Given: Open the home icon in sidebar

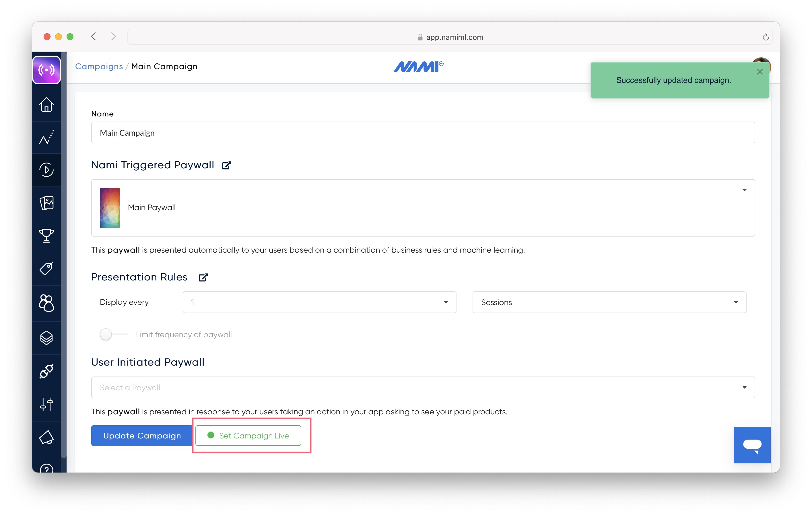Looking at the screenshot, I should [x=46, y=104].
